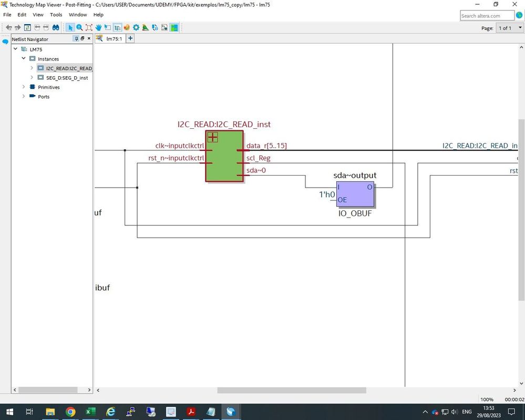Expand the Ports tree node
The height and width of the screenshot is (420, 525).
click(x=24, y=97)
